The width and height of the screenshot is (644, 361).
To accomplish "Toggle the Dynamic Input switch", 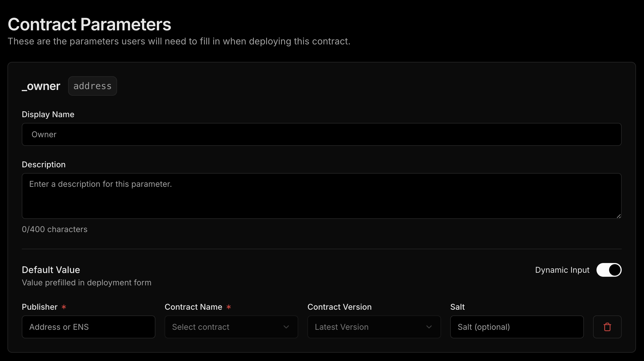I will click(x=609, y=270).
